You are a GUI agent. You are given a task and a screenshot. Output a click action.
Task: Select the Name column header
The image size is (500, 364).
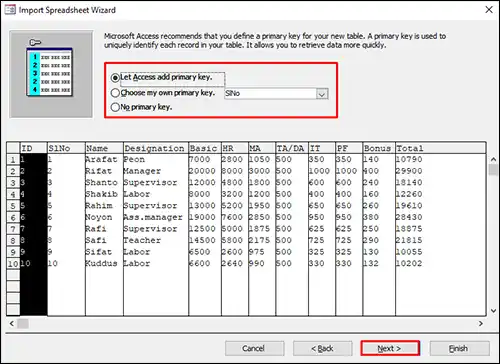(104, 148)
